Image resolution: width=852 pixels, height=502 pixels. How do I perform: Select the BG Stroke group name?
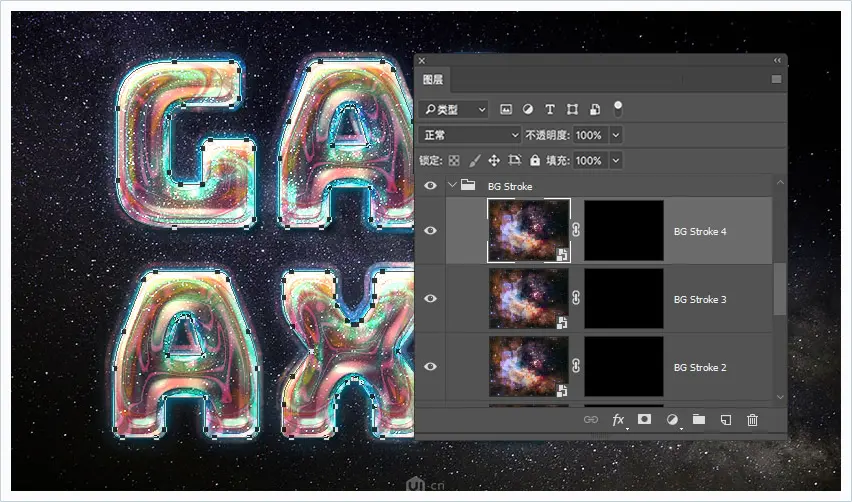coord(510,186)
